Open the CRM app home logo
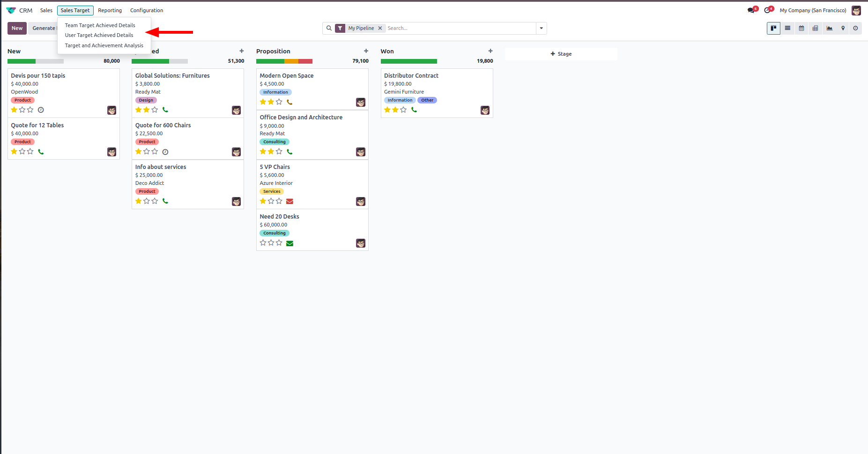The height and width of the screenshot is (454, 868). click(11, 10)
